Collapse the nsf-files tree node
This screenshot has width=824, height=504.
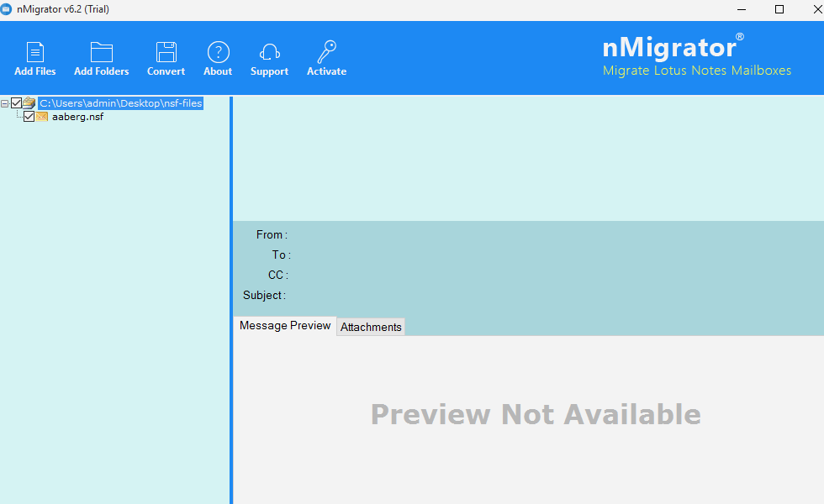click(x=5, y=103)
